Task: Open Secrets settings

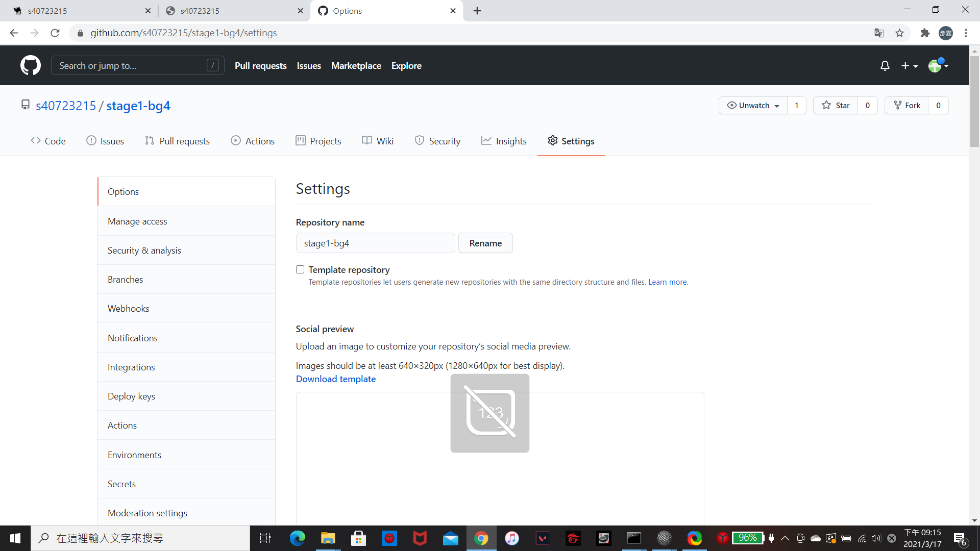Action: pyautogui.click(x=186, y=484)
